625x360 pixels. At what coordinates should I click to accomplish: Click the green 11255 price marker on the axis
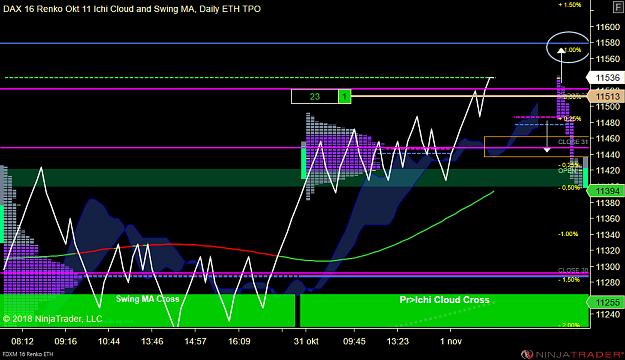pyautogui.click(x=605, y=303)
